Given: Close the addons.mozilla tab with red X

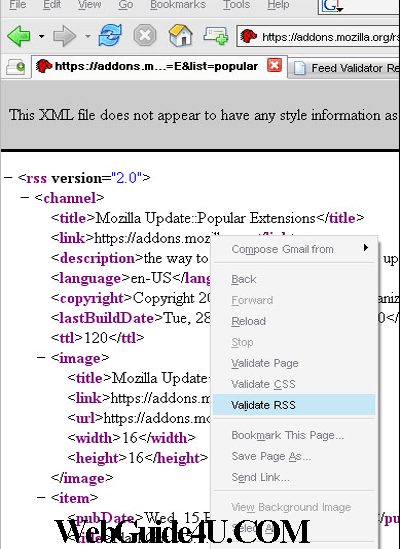Looking at the screenshot, I should pos(274,65).
